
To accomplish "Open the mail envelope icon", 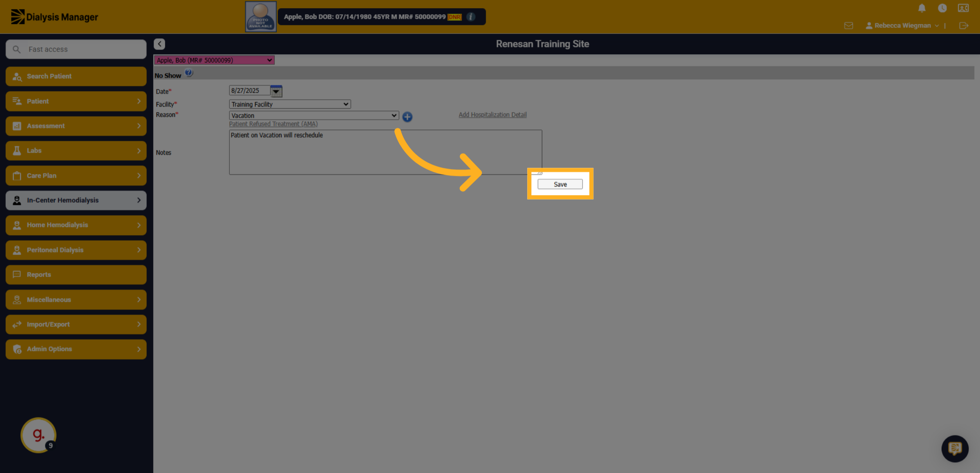I will coord(849,26).
